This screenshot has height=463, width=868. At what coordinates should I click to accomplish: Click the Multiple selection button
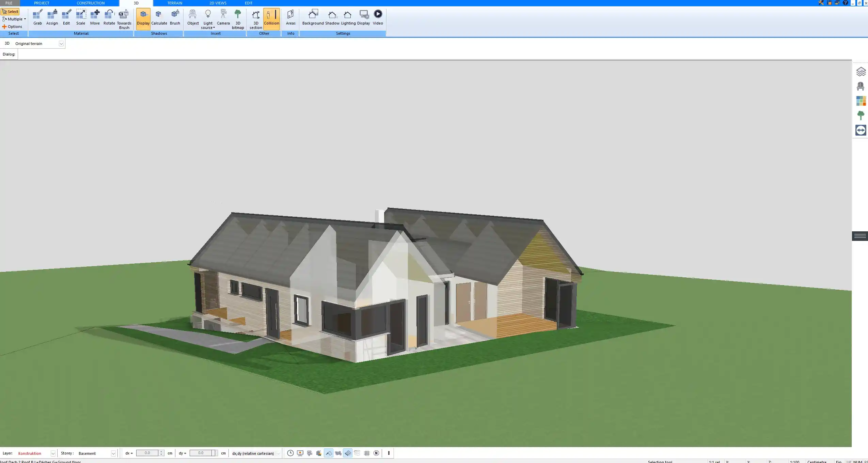click(x=14, y=19)
